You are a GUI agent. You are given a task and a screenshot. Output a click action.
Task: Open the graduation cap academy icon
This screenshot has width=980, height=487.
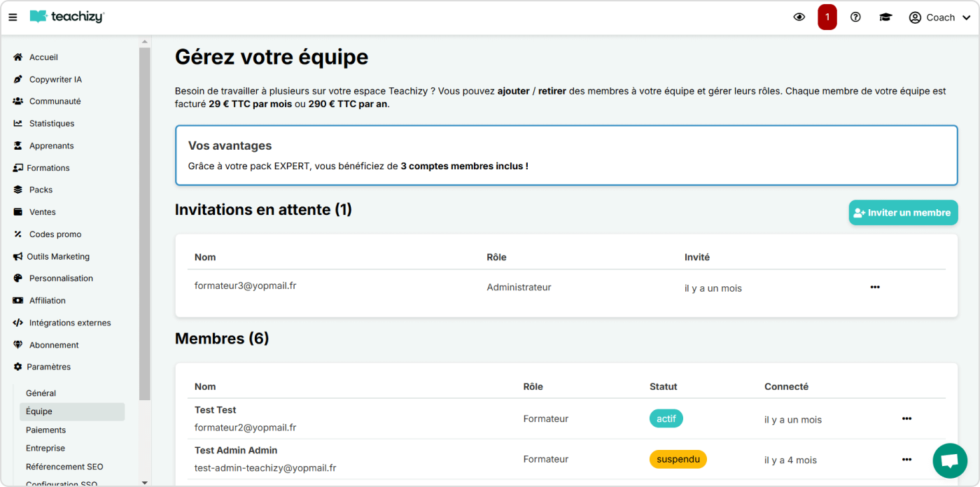click(885, 17)
